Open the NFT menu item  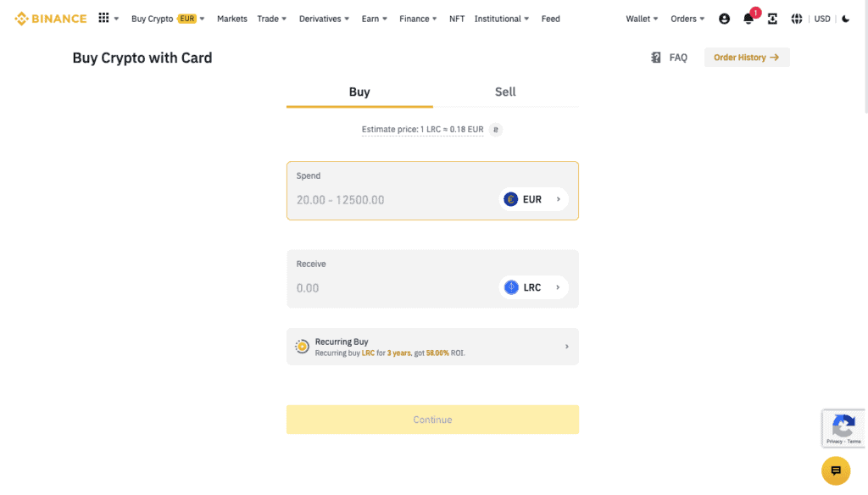click(457, 19)
